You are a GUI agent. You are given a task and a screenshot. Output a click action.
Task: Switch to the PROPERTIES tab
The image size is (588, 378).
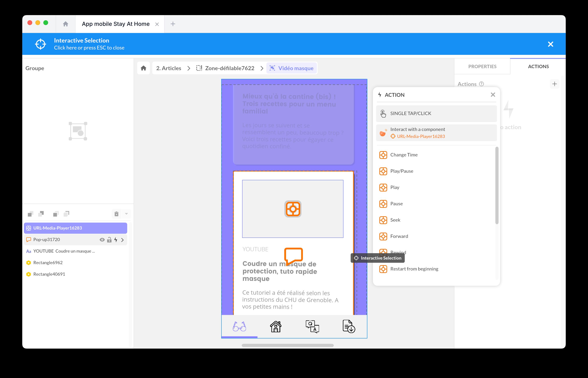(x=482, y=66)
